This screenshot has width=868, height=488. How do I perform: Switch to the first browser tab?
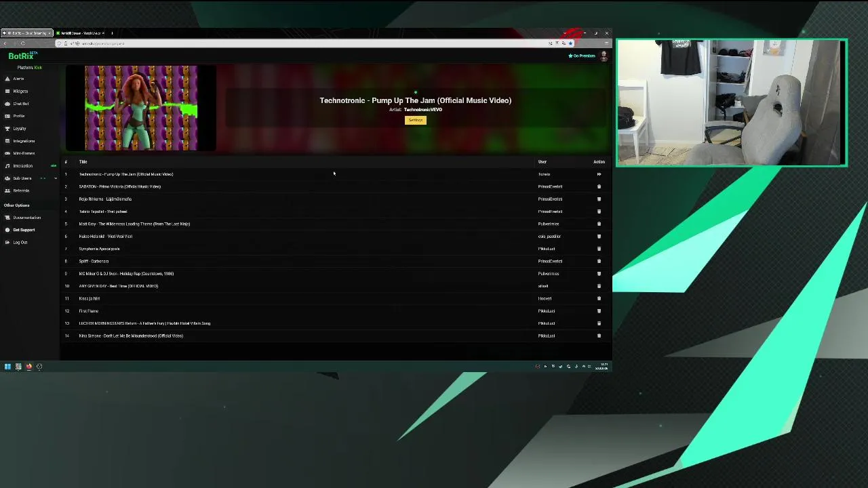coord(26,33)
